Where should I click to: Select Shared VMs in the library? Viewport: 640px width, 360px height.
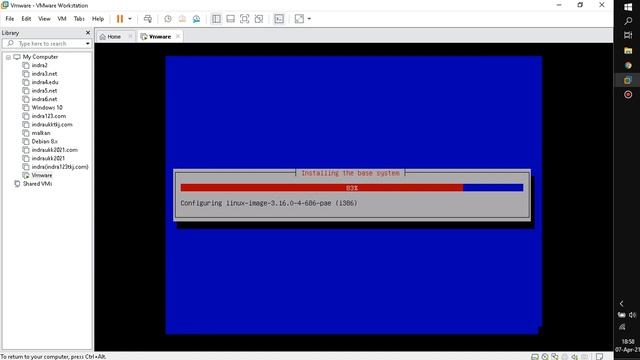37,184
